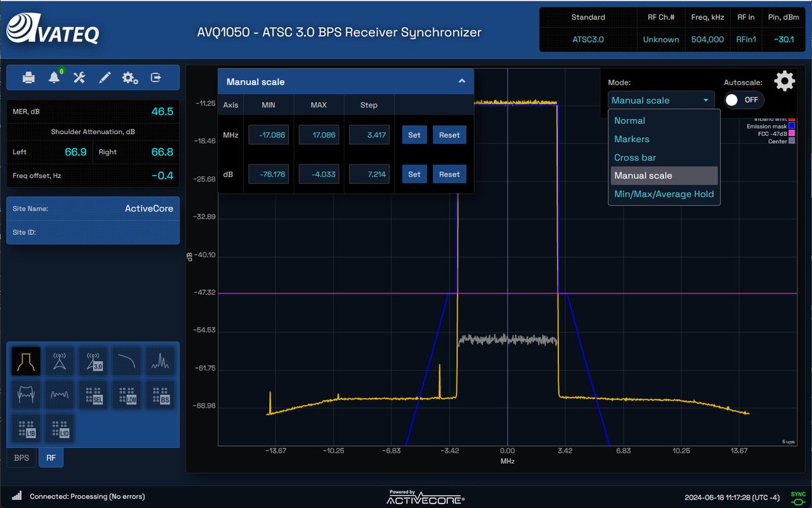Select the spectrum mask view icon
This screenshot has height=508, width=812.
[26, 361]
